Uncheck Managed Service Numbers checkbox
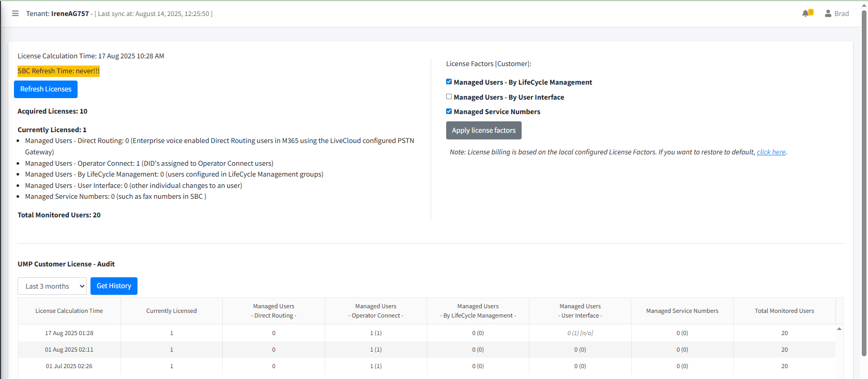Viewport: 868px width, 379px height. point(449,111)
